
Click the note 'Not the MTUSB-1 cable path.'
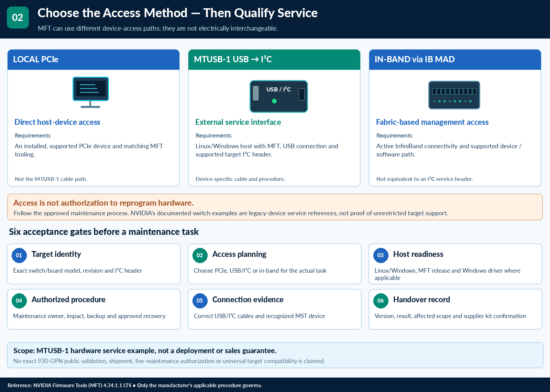point(51,179)
